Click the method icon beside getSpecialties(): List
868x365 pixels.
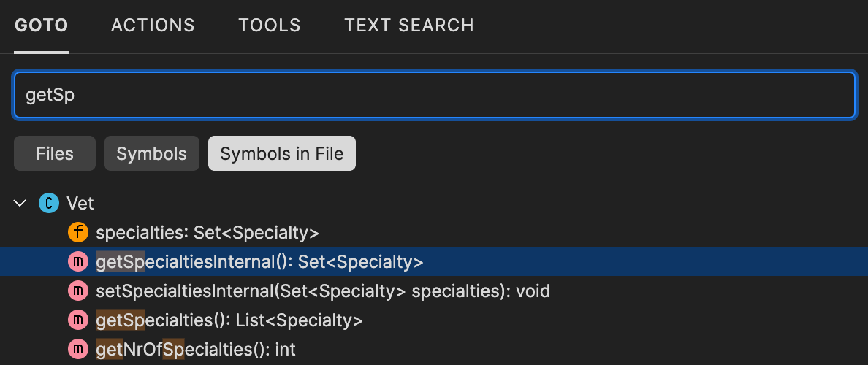pos(77,320)
